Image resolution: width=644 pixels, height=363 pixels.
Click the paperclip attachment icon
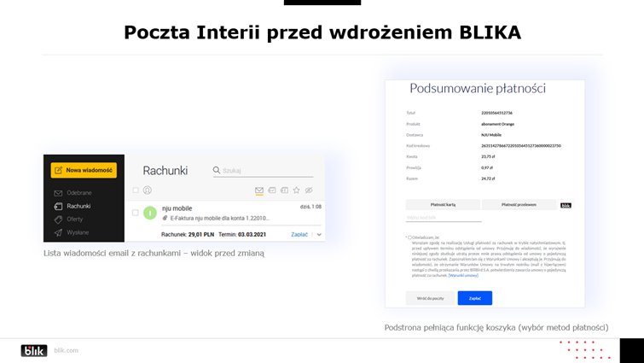coord(165,218)
